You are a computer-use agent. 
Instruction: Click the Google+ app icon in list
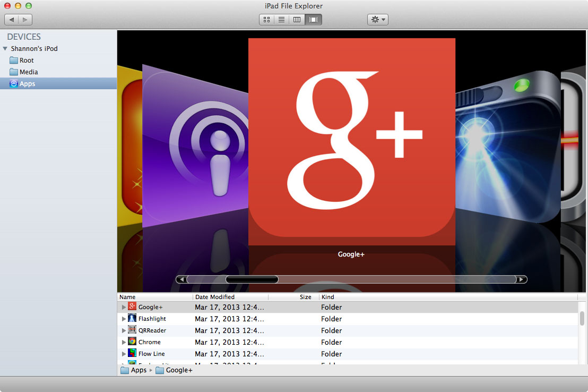(x=132, y=306)
